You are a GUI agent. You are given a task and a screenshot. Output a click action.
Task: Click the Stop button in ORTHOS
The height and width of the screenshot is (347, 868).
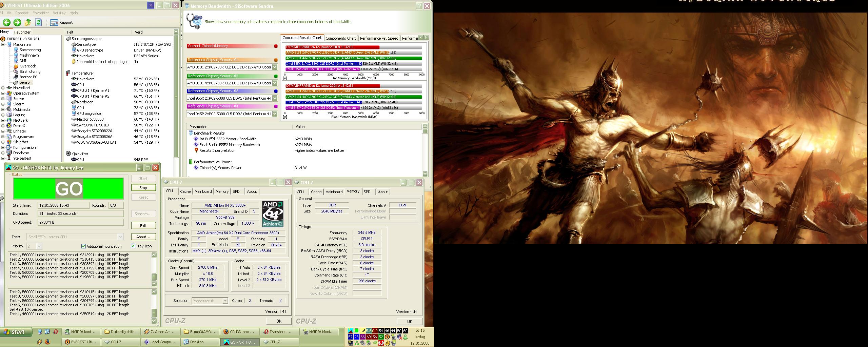(143, 188)
